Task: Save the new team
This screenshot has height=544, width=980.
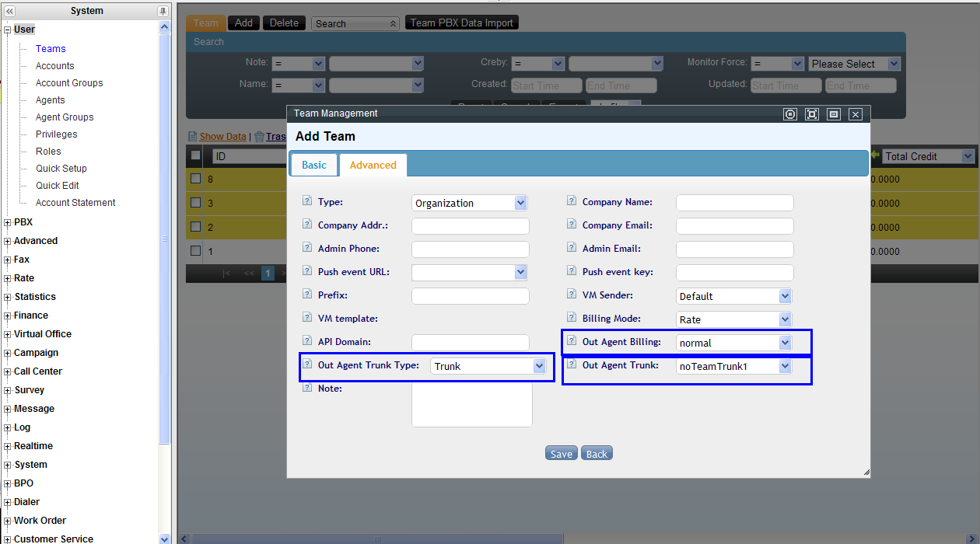Action: click(x=561, y=454)
